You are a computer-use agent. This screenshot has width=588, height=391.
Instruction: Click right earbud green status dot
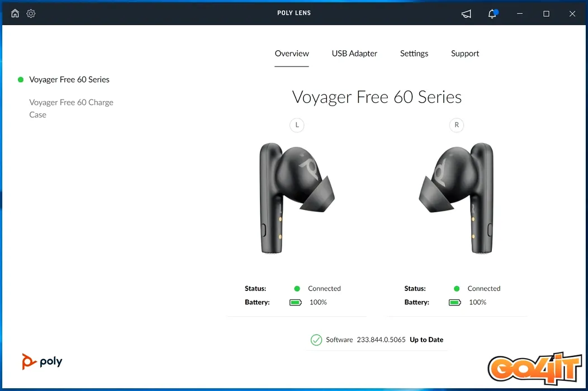pyautogui.click(x=457, y=289)
